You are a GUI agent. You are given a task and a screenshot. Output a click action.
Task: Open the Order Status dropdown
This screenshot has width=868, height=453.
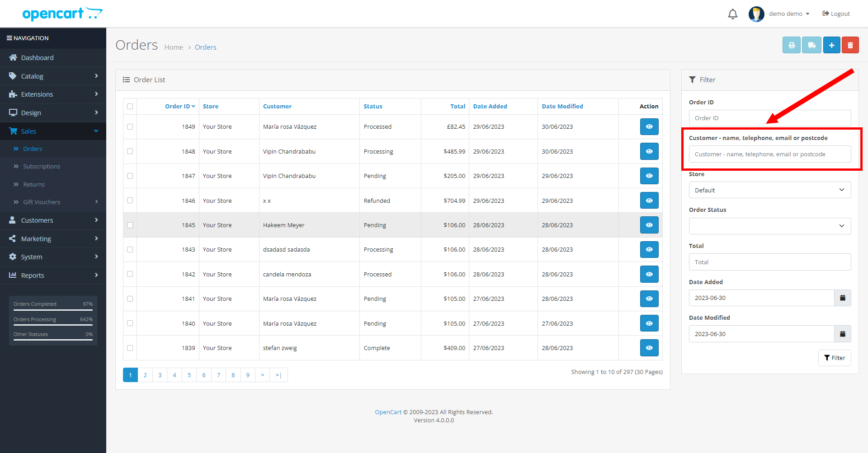769,226
